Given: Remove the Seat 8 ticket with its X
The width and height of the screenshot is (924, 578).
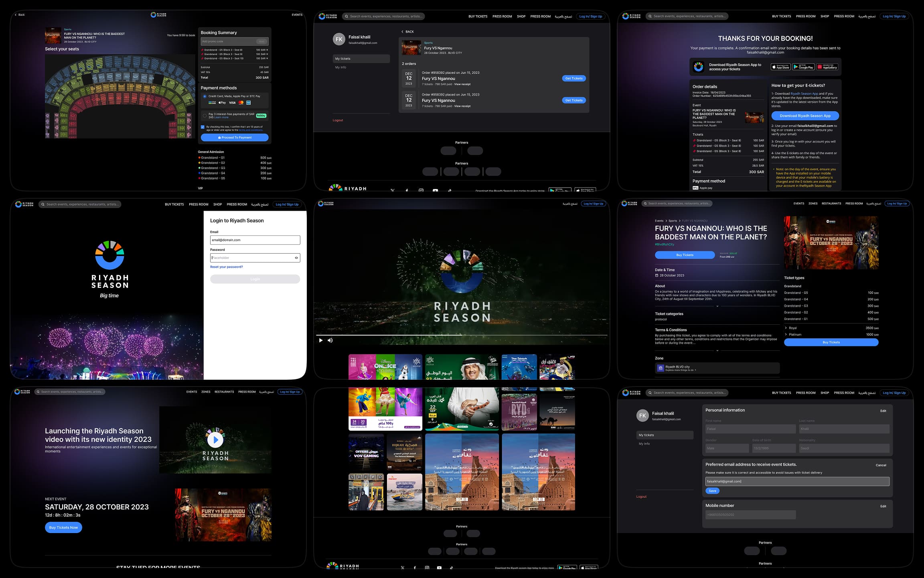Looking at the screenshot, I should pyautogui.click(x=267, y=50).
